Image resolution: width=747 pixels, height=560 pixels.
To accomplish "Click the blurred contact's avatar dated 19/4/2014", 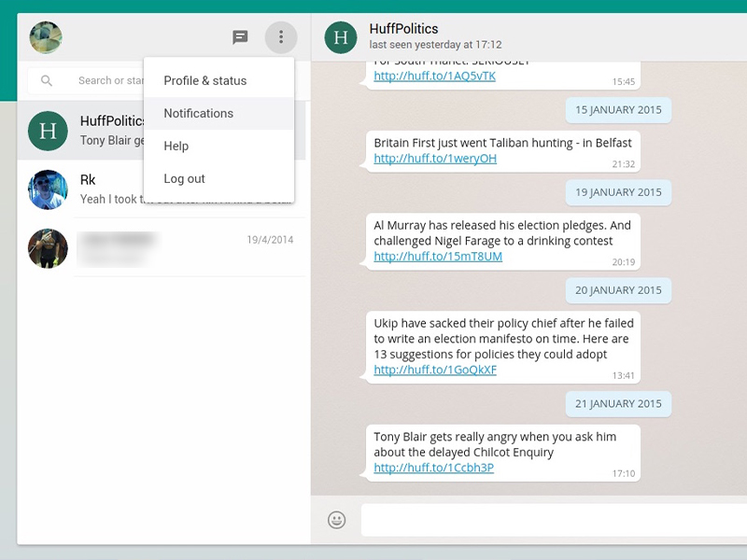I will (48, 248).
